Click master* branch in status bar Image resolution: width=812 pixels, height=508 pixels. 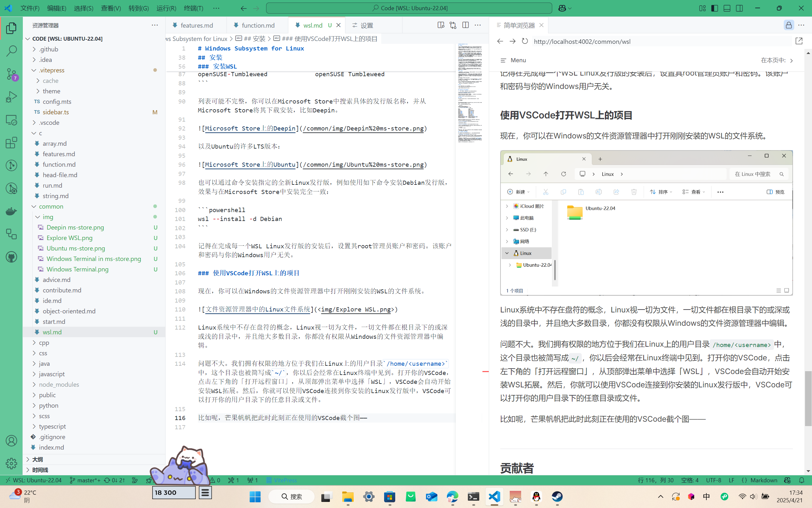pos(85,480)
